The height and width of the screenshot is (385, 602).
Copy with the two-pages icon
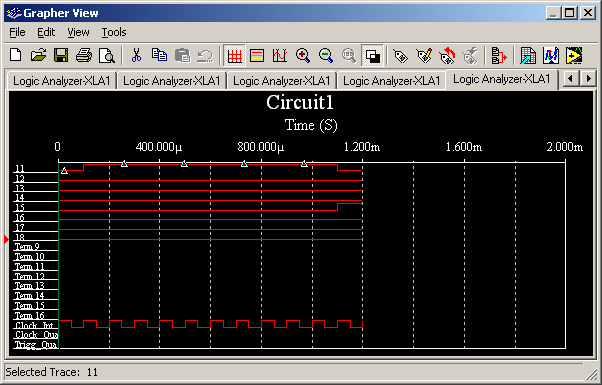click(159, 55)
